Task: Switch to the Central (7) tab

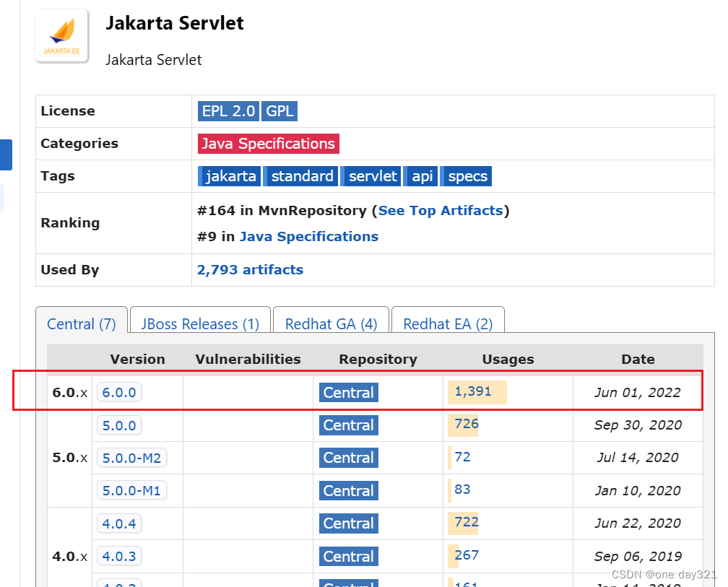Action: pyautogui.click(x=82, y=323)
